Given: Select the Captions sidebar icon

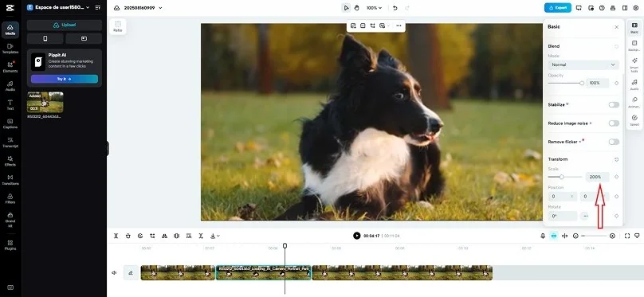Looking at the screenshot, I should pyautogui.click(x=10, y=123).
